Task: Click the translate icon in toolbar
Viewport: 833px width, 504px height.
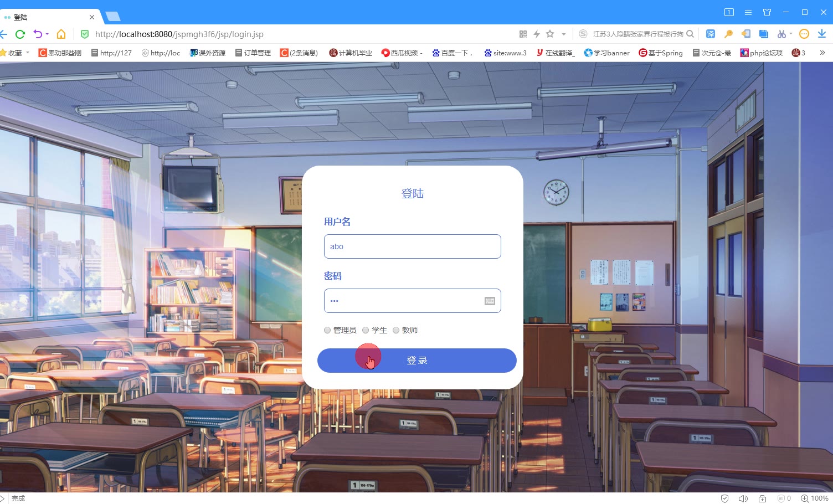Action: pos(711,34)
